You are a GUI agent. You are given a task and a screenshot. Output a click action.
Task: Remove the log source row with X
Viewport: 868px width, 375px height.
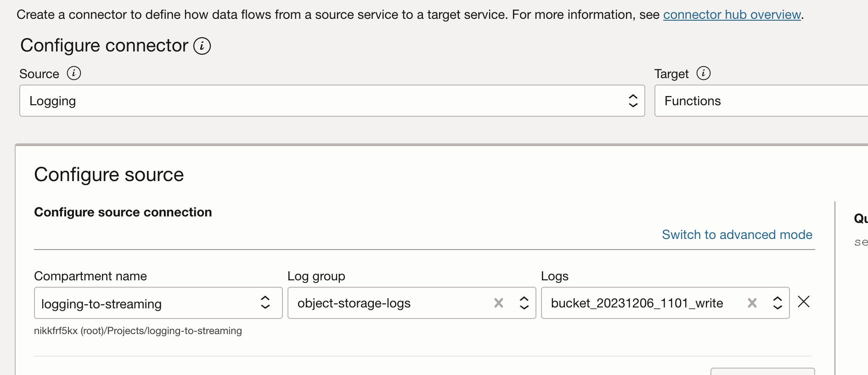click(804, 302)
